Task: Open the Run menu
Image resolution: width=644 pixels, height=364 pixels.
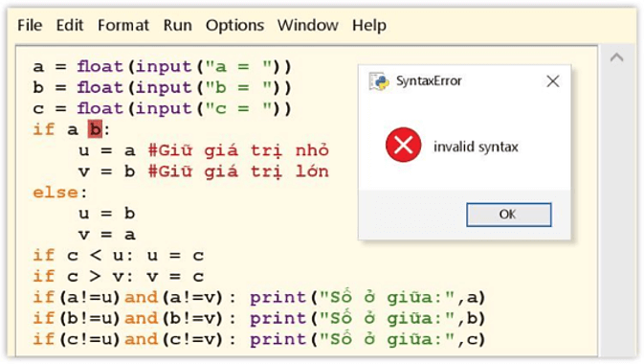Action: click(177, 26)
